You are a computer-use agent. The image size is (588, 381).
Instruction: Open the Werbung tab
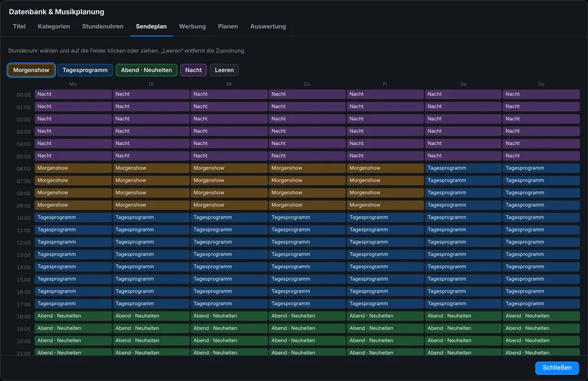pos(192,26)
